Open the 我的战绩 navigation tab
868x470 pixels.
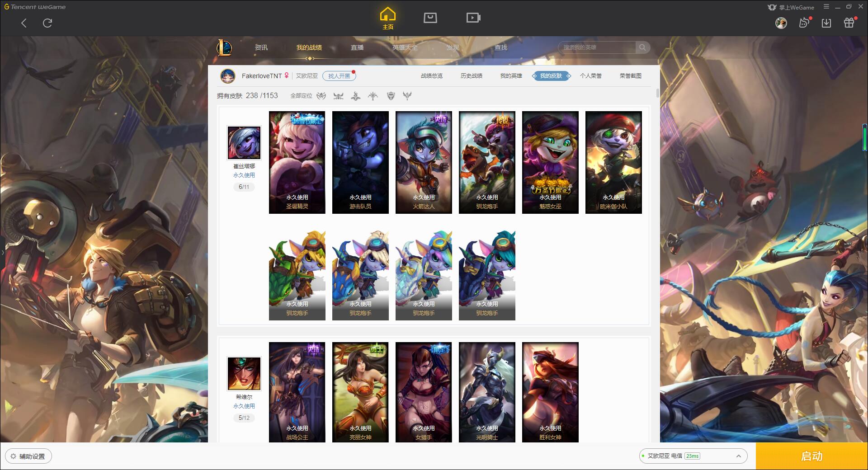pos(309,47)
